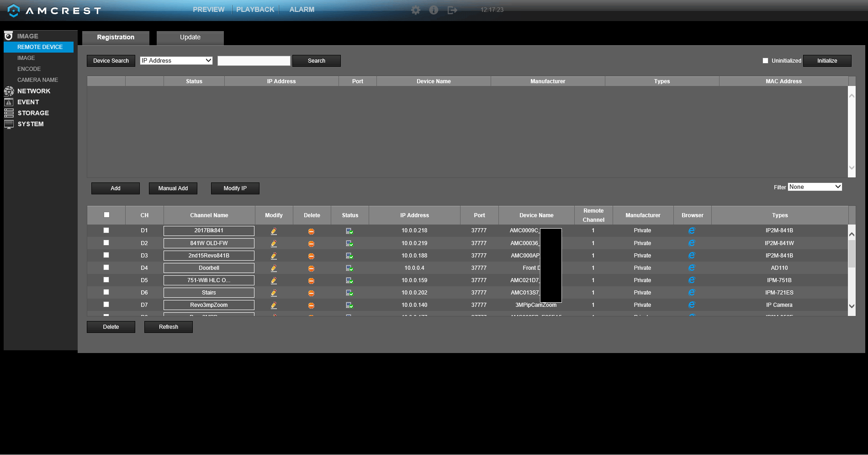Open CAMERA NAME in the sidebar
The image size is (868, 455).
[37, 80]
